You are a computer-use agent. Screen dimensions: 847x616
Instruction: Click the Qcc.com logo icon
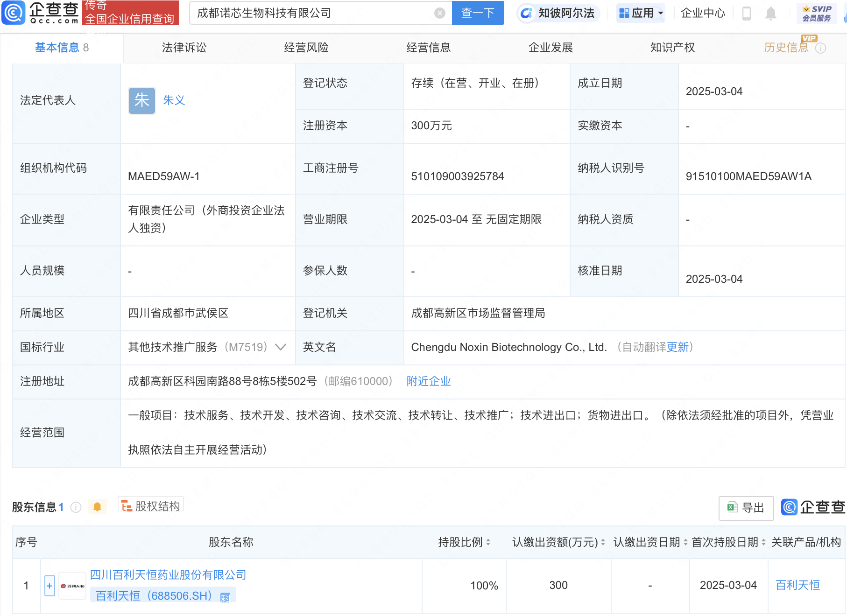[x=13, y=13]
